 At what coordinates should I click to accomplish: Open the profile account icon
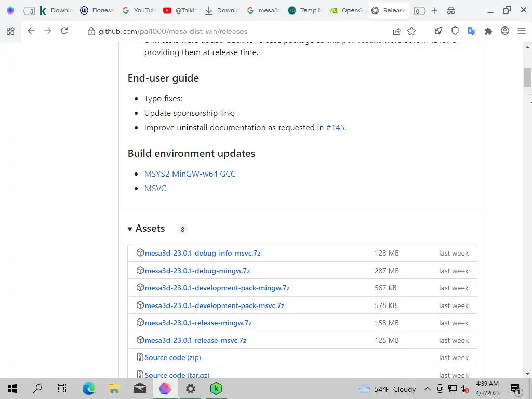click(505, 31)
